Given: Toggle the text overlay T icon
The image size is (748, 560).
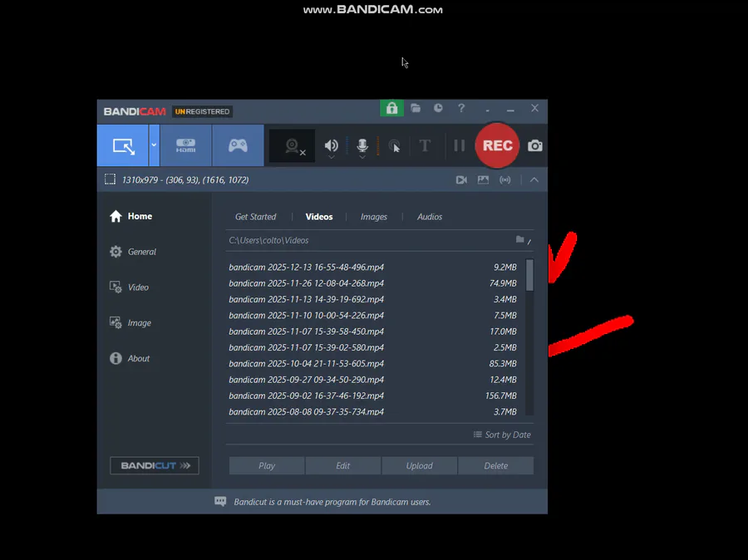Looking at the screenshot, I should 425,145.
